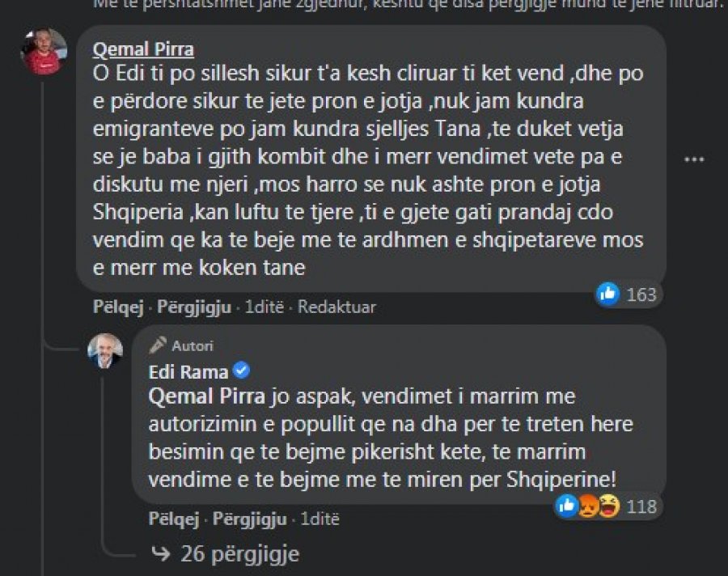Click the Edi Rama author name
Viewport: 728px width, 576px height.
click(x=188, y=371)
